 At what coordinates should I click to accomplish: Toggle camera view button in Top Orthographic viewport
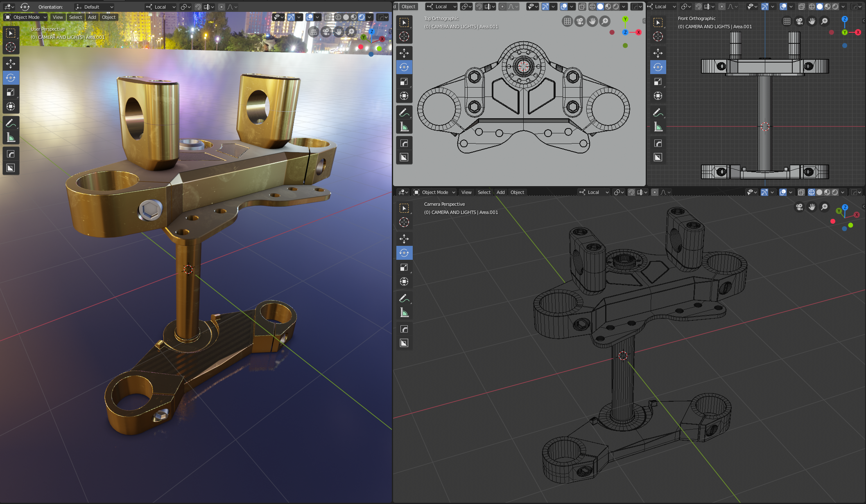[580, 21]
